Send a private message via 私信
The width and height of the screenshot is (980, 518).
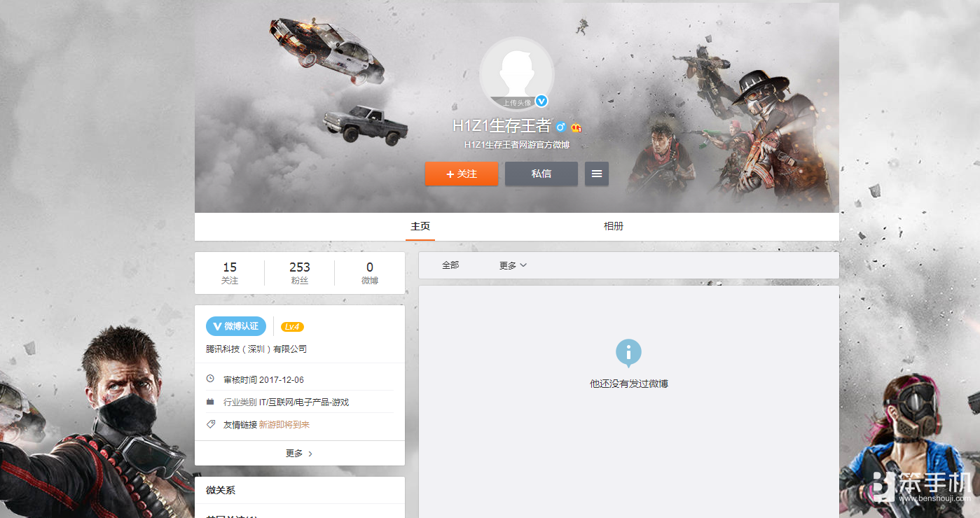[x=541, y=174]
